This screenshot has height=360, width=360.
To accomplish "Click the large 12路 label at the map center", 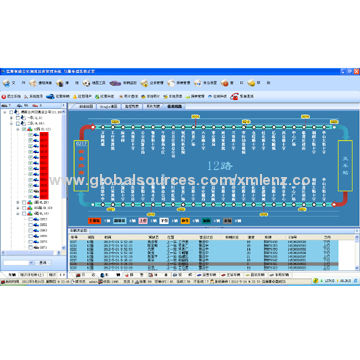I will pyautogui.click(x=219, y=165).
